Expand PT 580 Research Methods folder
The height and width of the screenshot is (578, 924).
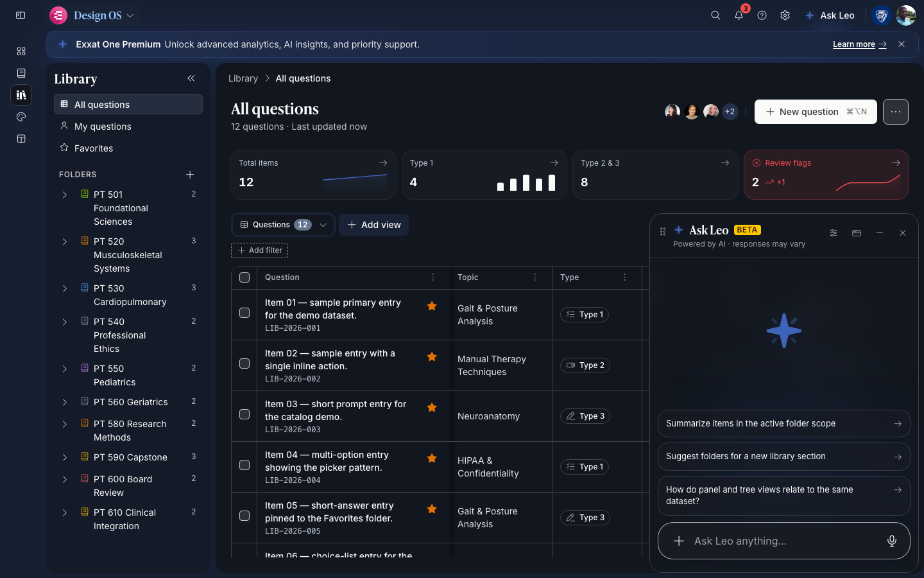pyautogui.click(x=65, y=424)
